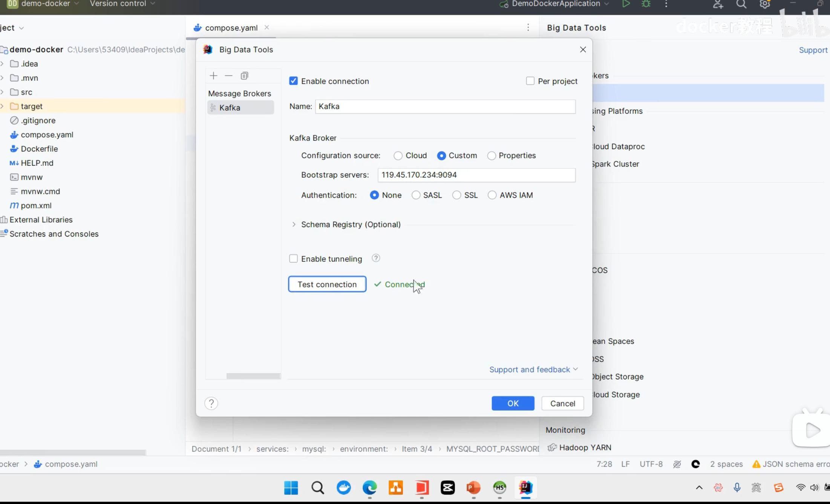Click the Run DemoDockerApplication play icon
The height and width of the screenshot is (504, 830).
pyautogui.click(x=626, y=4)
